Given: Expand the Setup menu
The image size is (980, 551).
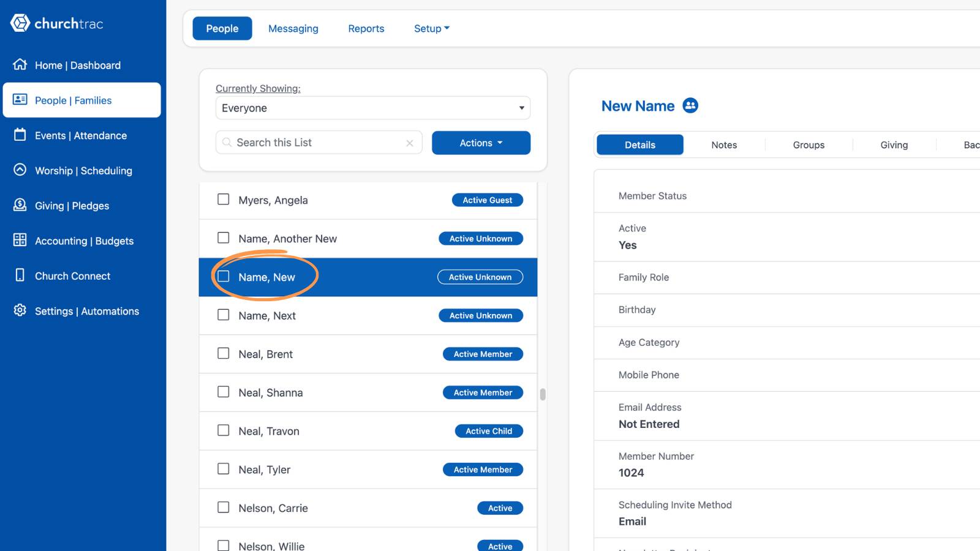Looking at the screenshot, I should 432,29.
